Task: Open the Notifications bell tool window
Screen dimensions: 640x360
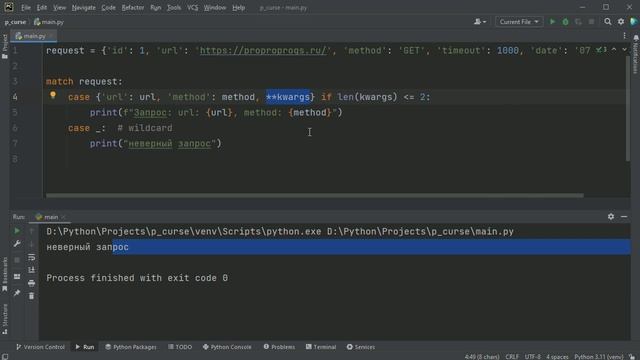Action: 636,55
